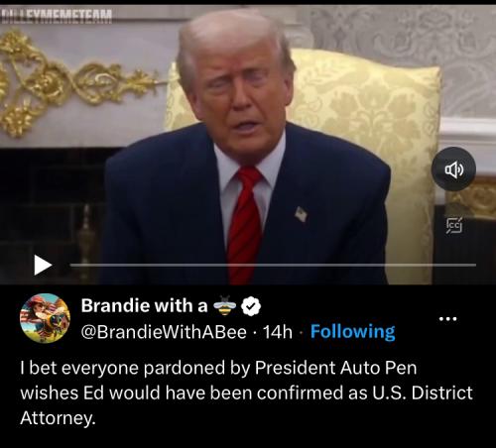Toggle closed captions on the video
Viewport: 496px width, 448px height.
pos(454,226)
